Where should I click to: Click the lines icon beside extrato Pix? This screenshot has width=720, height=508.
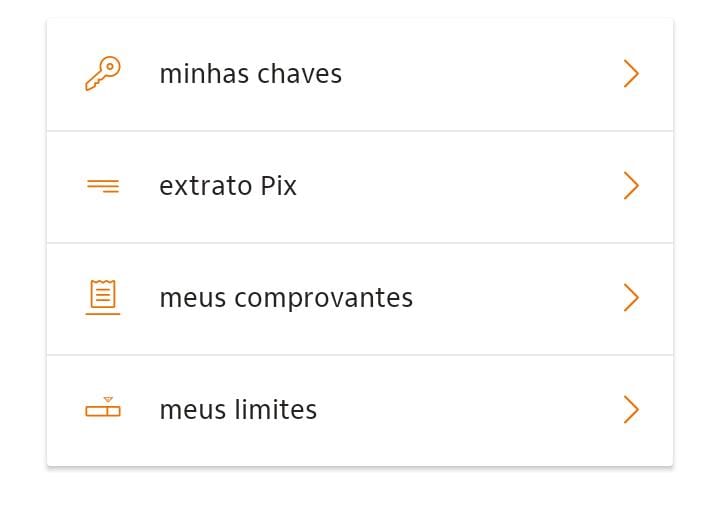point(103,186)
